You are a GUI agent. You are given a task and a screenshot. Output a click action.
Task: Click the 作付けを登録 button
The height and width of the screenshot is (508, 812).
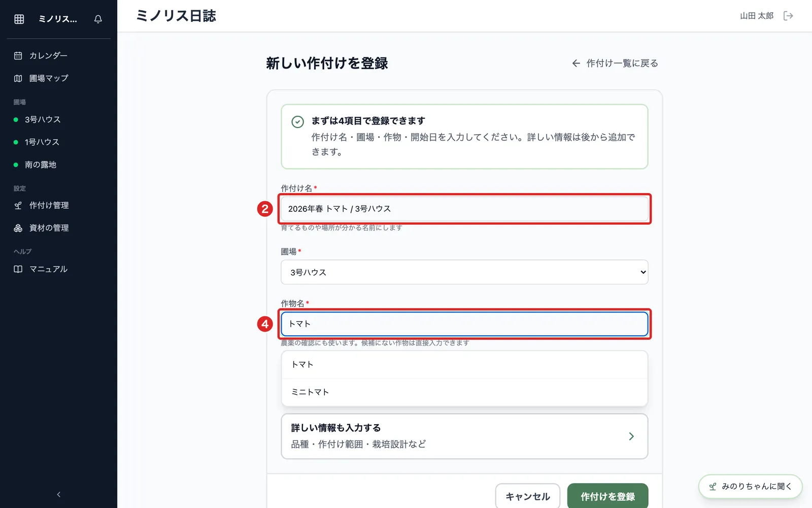[x=607, y=496]
